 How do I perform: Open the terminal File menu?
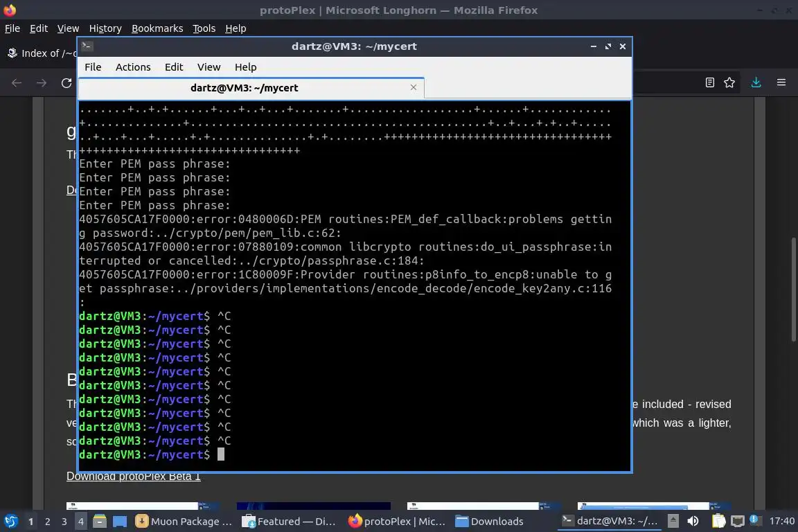point(93,67)
